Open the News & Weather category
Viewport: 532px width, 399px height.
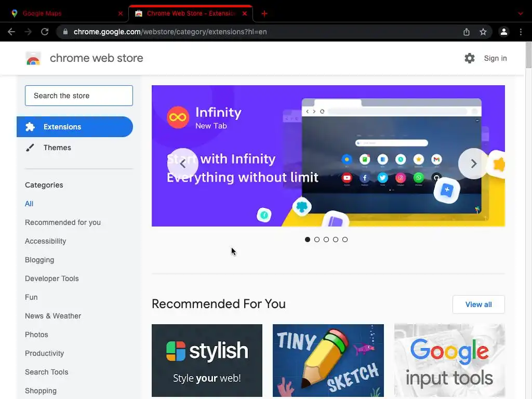tap(53, 316)
